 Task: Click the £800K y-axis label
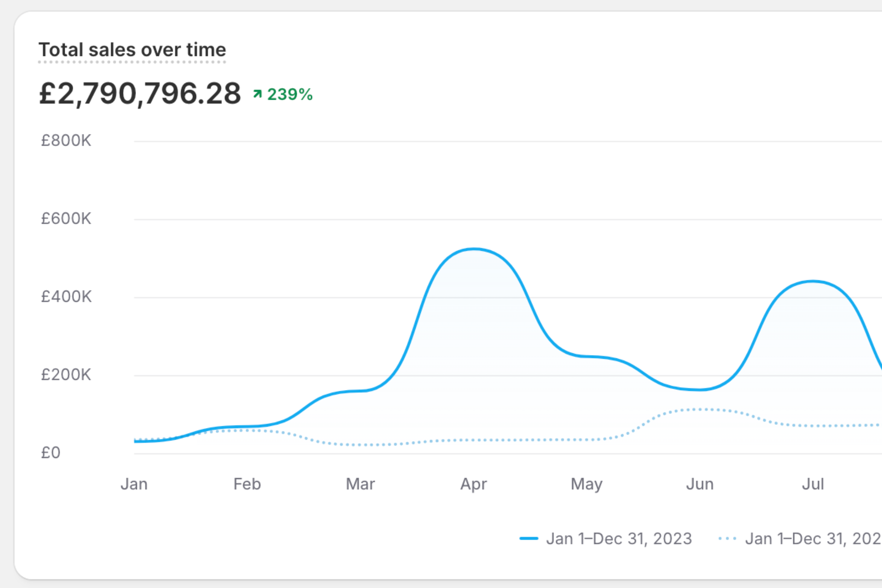(66, 141)
